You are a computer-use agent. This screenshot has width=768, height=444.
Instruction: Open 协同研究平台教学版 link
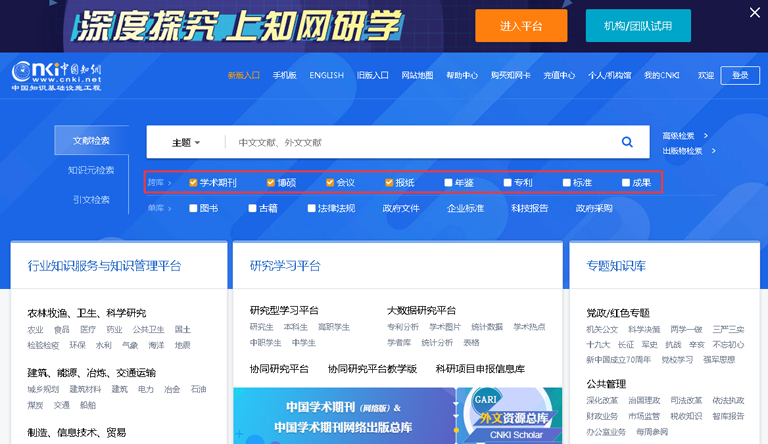tap(372, 369)
